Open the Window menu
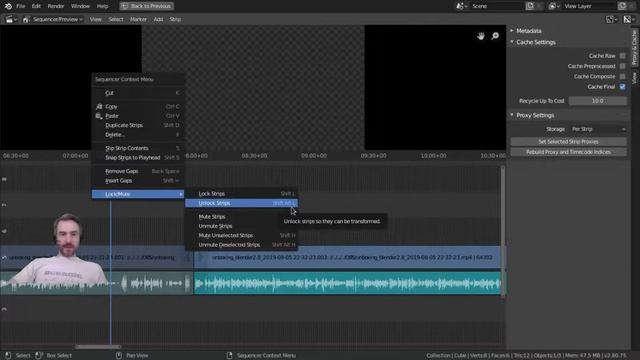This screenshot has height=360, width=640. click(80, 6)
